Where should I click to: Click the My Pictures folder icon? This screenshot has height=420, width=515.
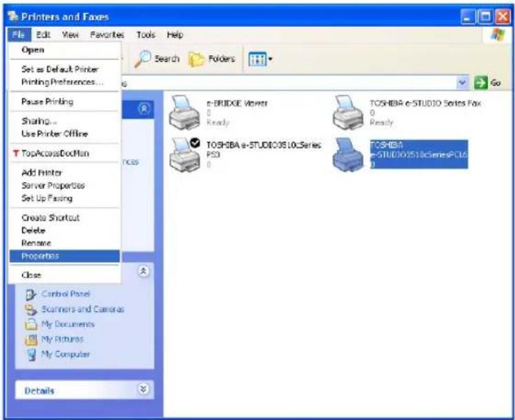click(x=31, y=339)
